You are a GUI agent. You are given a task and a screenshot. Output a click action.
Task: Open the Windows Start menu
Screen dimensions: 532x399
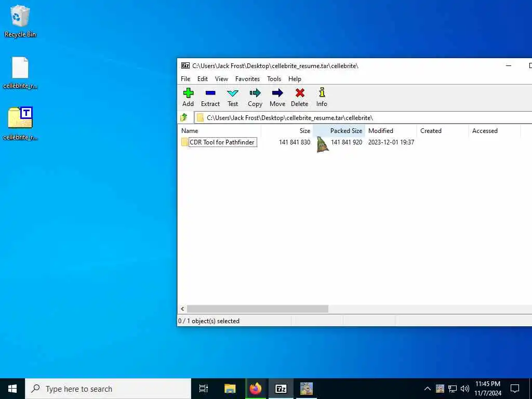coord(12,389)
